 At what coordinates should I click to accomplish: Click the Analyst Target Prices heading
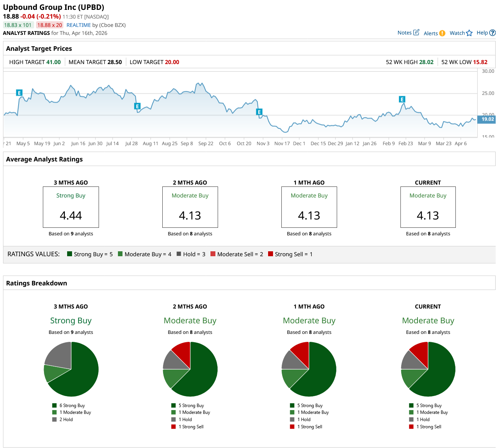point(39,49)
